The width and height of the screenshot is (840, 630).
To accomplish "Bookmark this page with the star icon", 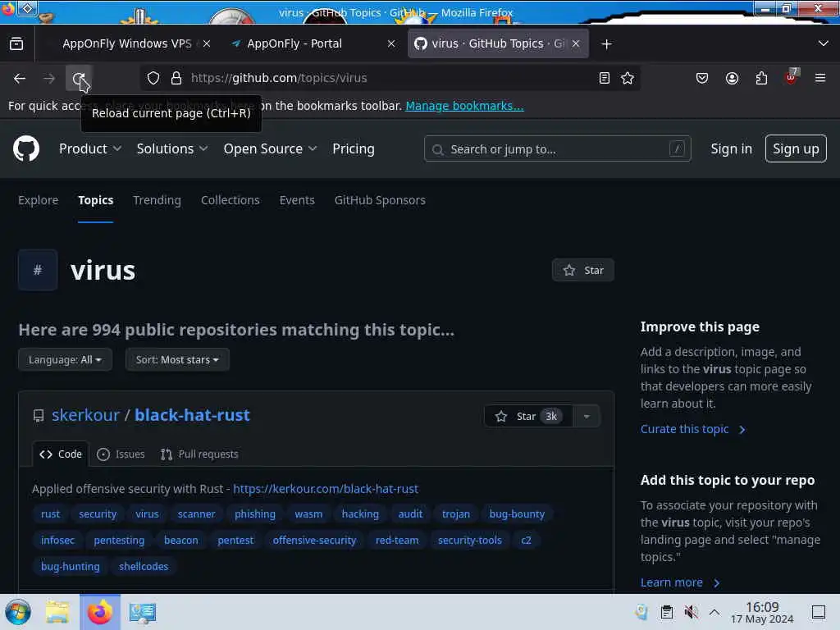I will pos(628,78).
